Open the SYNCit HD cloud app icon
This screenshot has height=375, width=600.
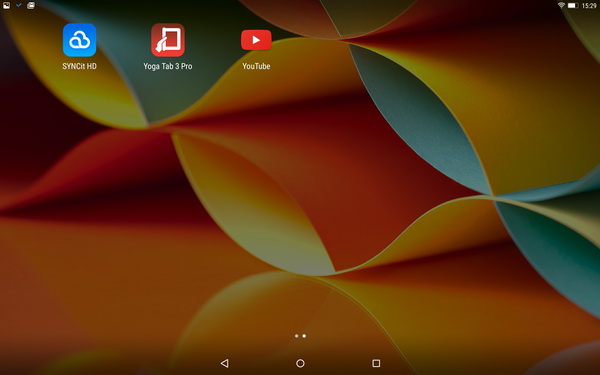pos(80,40)
